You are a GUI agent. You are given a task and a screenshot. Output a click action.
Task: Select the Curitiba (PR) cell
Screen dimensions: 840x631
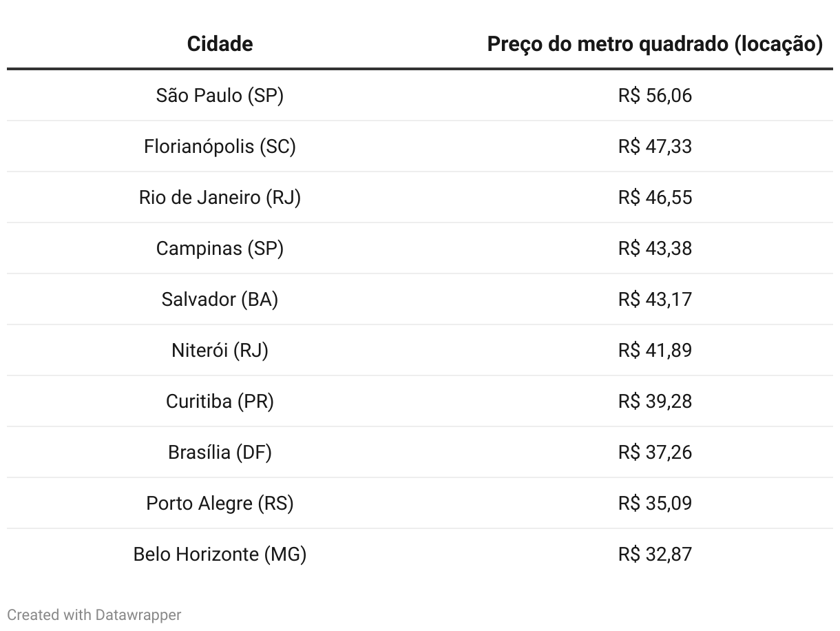click(220, 401)
